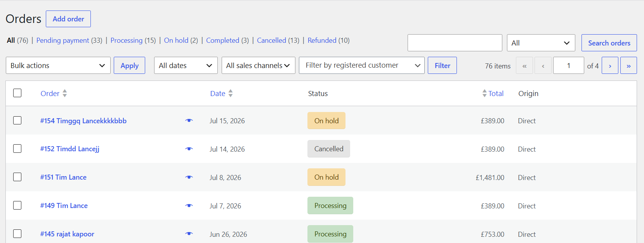Preview order #154 Timggq Lancekkkkbbb eye icon
Viewport: 644px width, 243px height.
point(189,121)
